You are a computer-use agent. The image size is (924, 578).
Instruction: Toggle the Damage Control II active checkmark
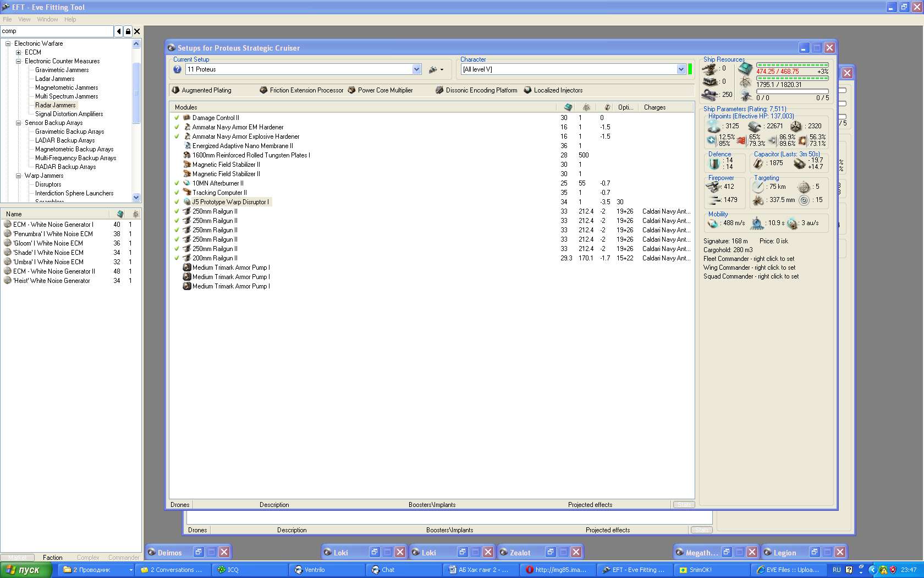[x=177, y=118]
